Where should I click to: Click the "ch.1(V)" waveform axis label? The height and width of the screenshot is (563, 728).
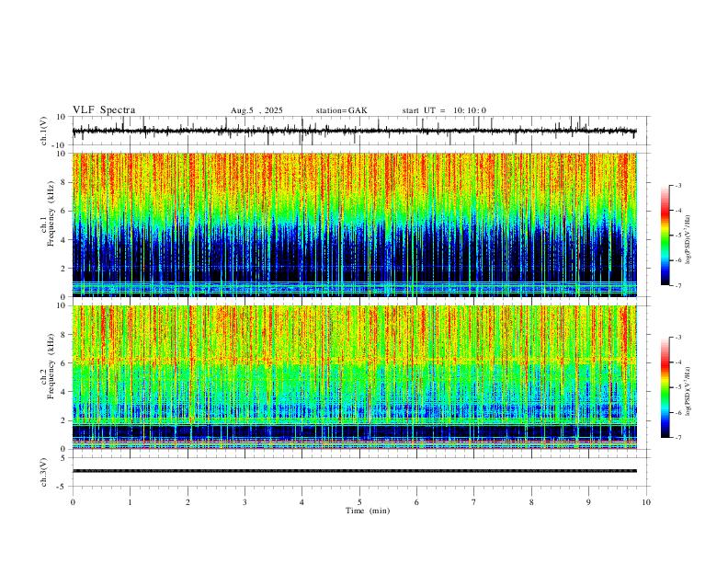[x=44, y=131]
